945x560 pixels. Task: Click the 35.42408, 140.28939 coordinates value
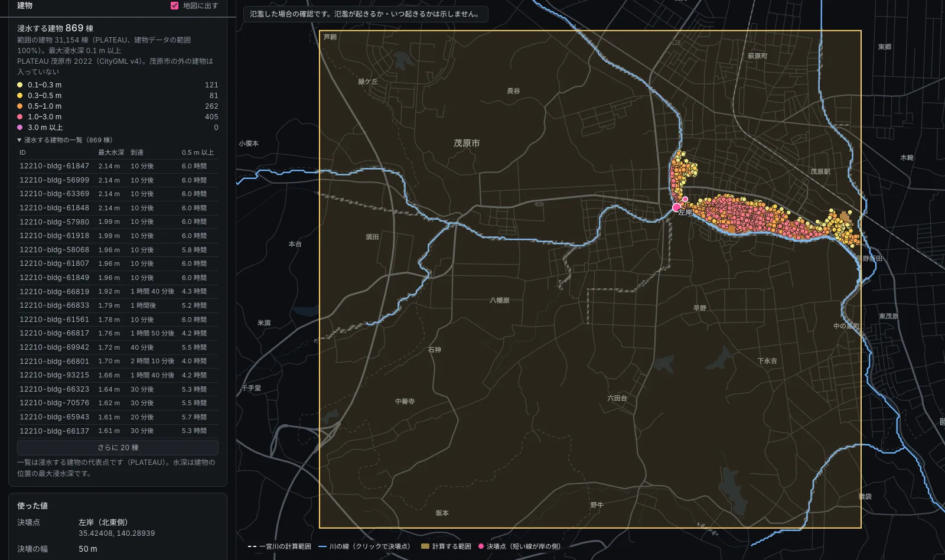(x=117, y=533)
